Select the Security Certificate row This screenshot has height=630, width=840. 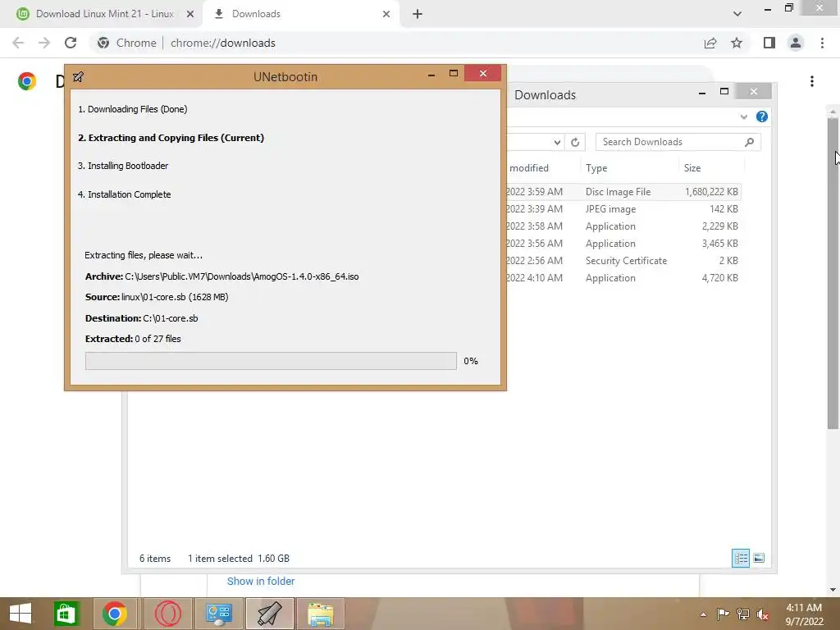tap(624, 261)
